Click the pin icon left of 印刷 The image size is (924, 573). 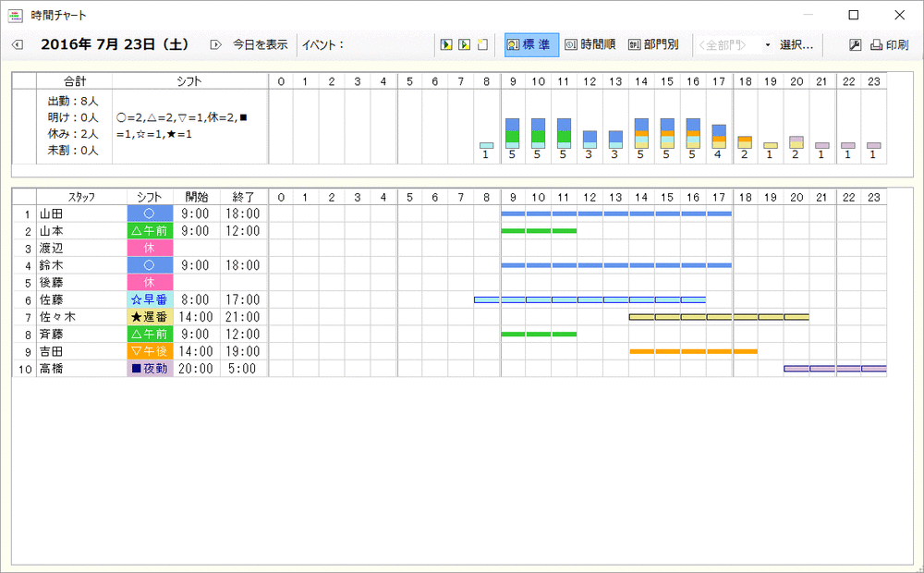point(855,44)
